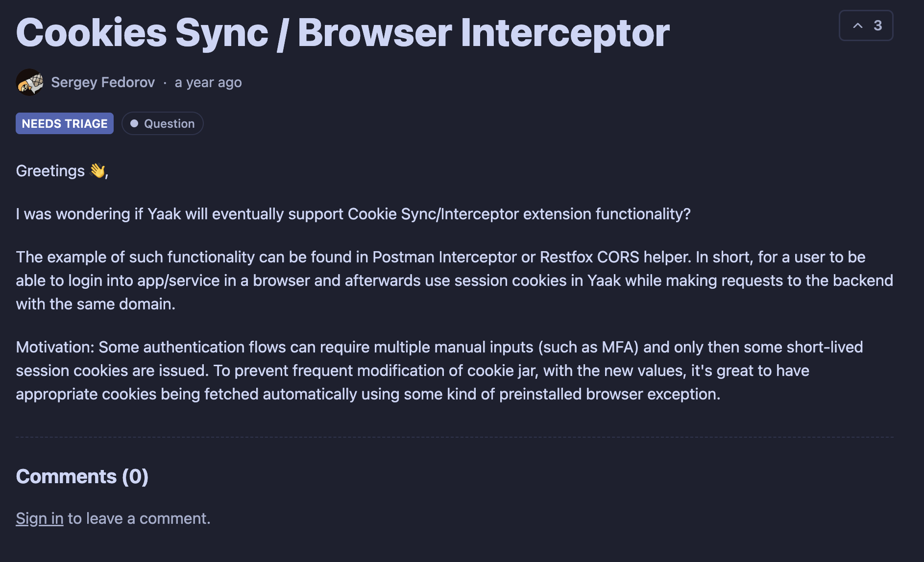Click the dot icon inside Question tag
The width and height of the screenshot is (924, 562).
click(x=134, y=123)
